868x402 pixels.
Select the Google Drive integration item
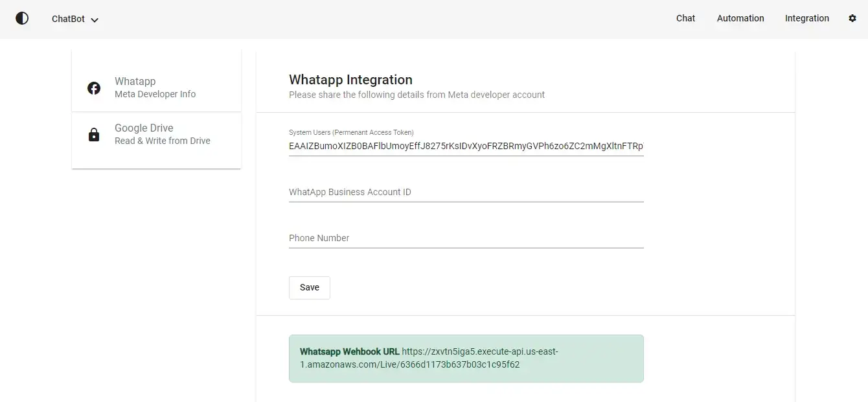[156, 134]
